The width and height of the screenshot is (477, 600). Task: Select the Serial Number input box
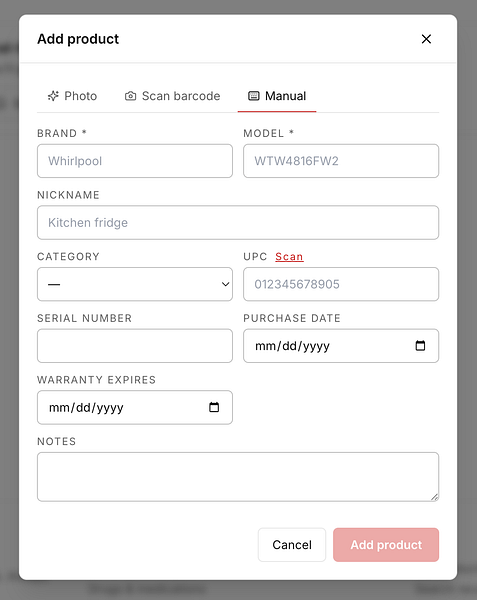135,346
